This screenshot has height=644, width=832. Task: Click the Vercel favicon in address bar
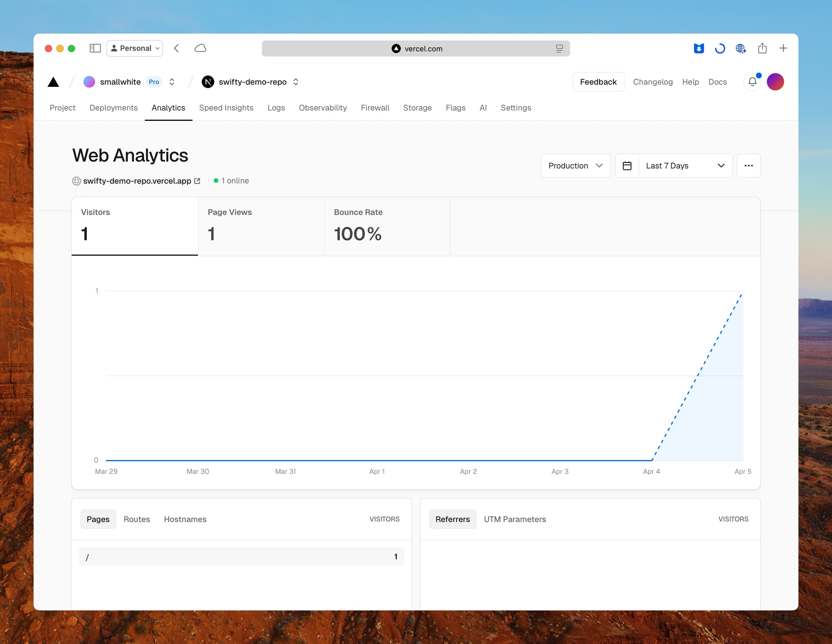click(396, 49)
